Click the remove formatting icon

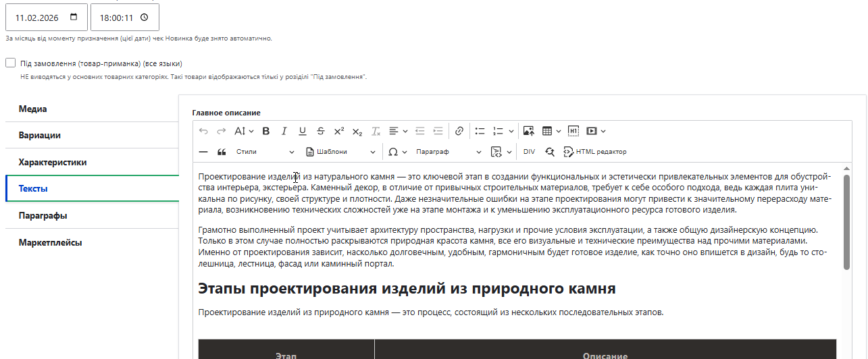pos(376,131)
